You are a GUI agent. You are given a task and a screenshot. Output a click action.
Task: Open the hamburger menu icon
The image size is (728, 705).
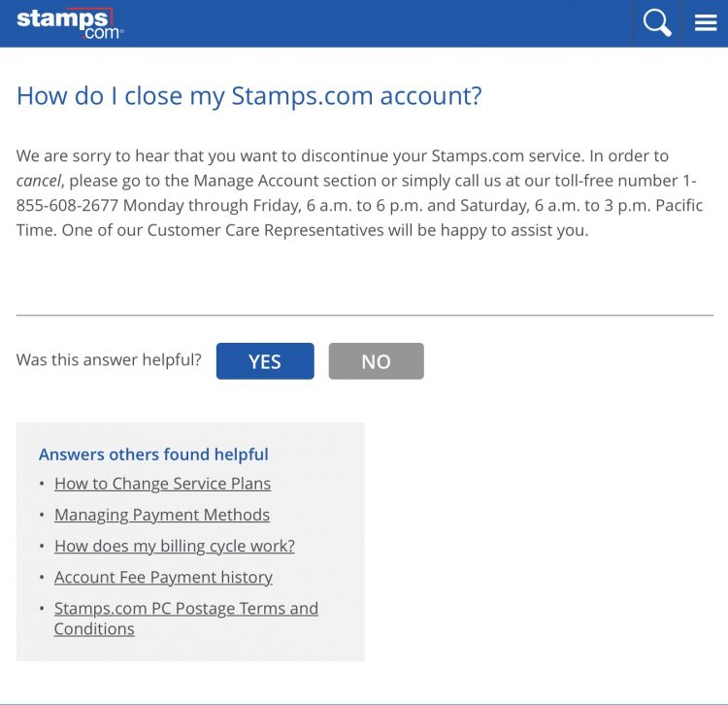(706, 22)
